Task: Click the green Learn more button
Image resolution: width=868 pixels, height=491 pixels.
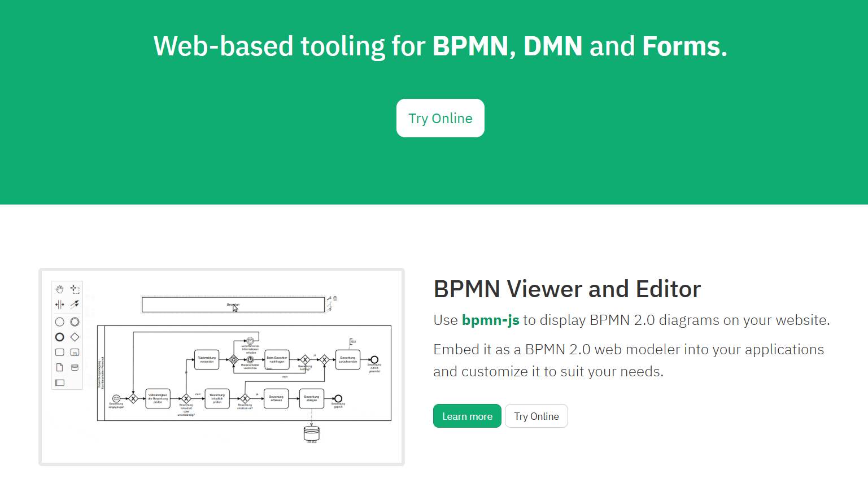Action: tap(467, 416)
